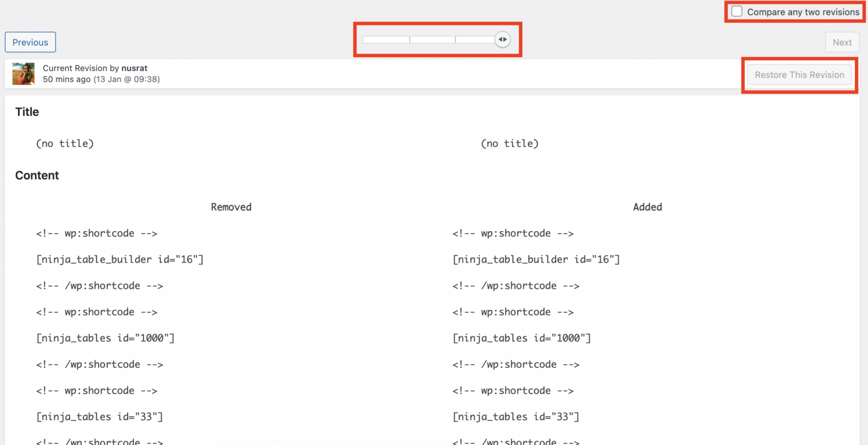This screenshot has height=445, width=868.
Task: Select the rightmost slider track segment
Action: coord(475,40)
